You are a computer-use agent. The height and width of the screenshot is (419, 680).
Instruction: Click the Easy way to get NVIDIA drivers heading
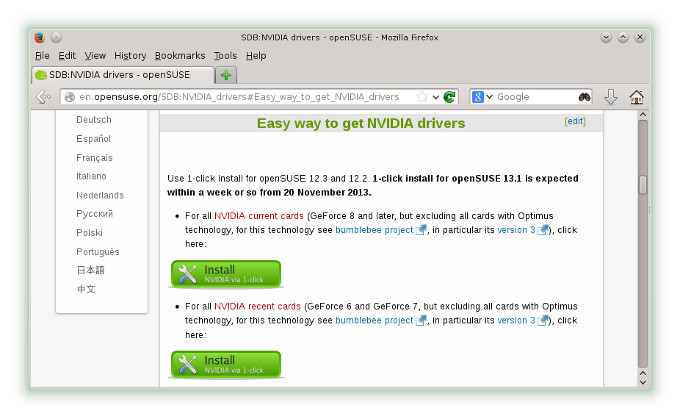[x=361, y=124]
